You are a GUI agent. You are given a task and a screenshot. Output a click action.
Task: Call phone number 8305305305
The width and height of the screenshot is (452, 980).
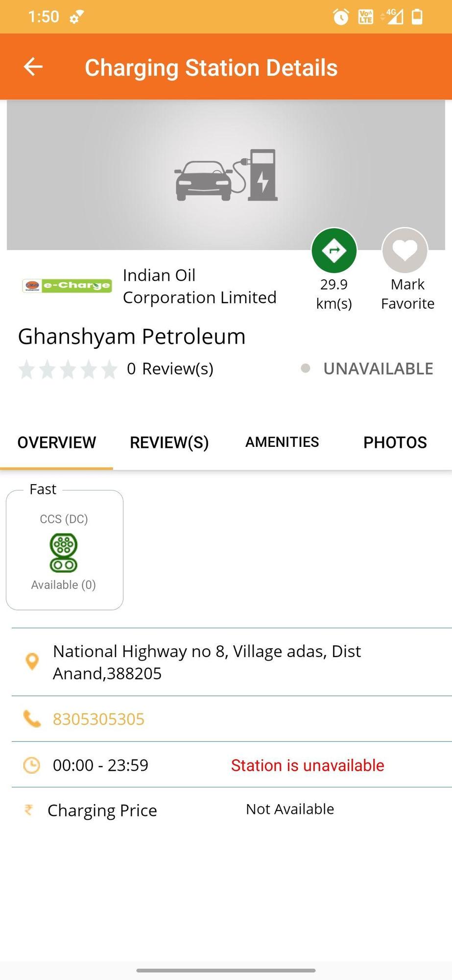(x=98, y=719)
